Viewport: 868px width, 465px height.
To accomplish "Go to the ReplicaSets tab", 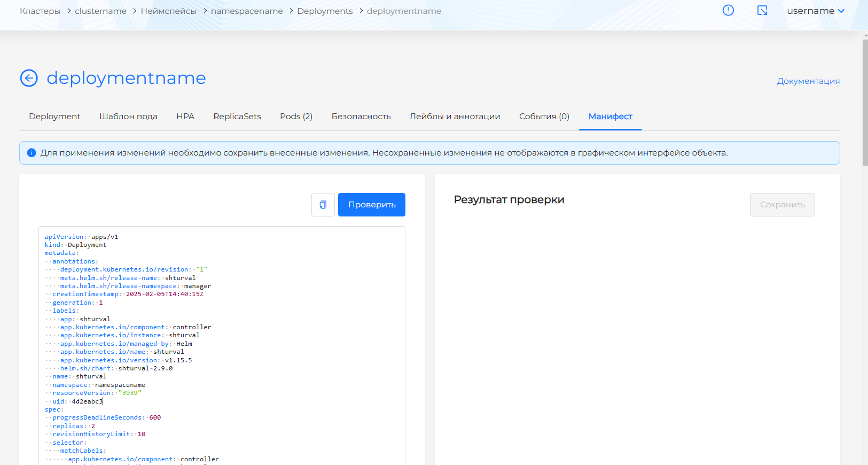I will click(237, 117).
